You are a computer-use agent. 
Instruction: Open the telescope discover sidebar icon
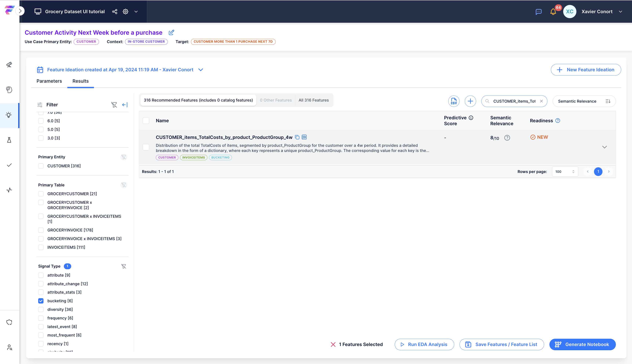(x=9, y=65)
